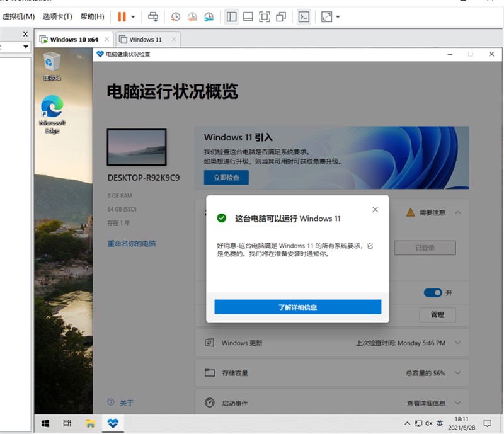Screen dimensions: 504x434
Task: Open the snapshot manager icon
Action: (209, 17)
